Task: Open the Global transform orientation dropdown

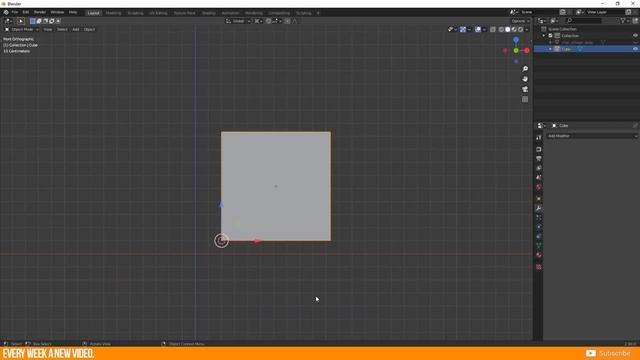Action: (x=238, y=21)
